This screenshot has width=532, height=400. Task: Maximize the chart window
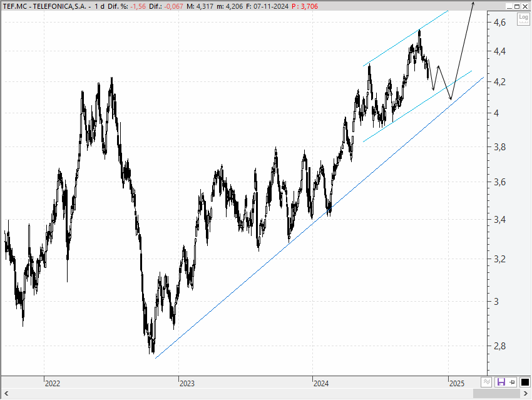(x=517, y=6)
